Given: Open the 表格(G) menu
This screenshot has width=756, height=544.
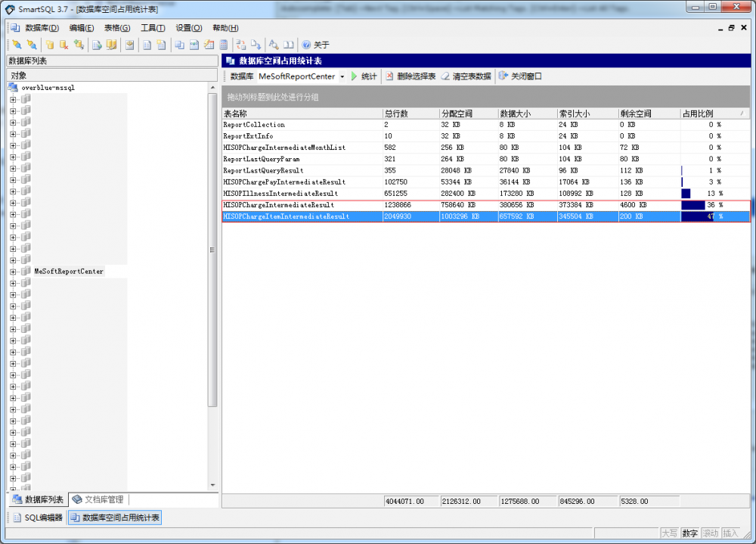Looking at the screenshot, I should (117, 28).
